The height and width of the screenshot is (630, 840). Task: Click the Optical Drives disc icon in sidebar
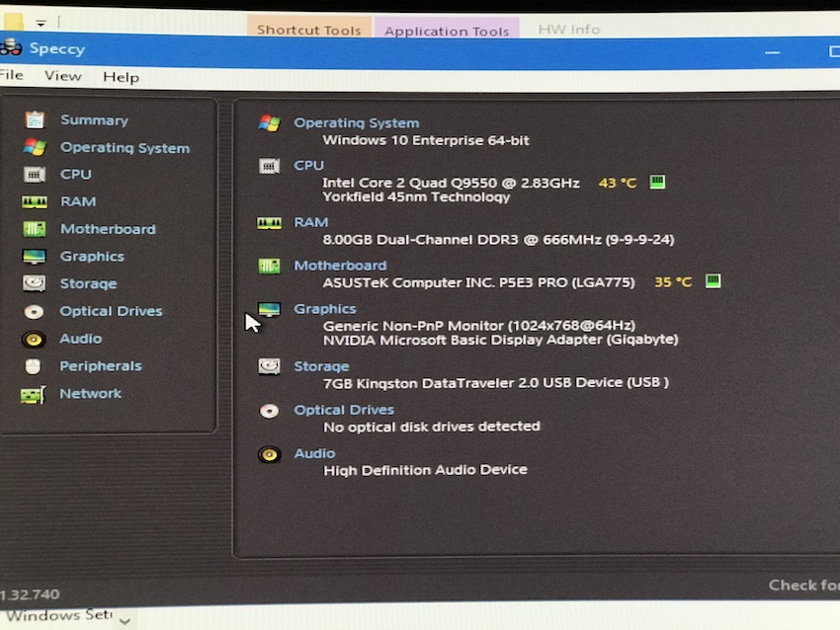click(34, 311)
